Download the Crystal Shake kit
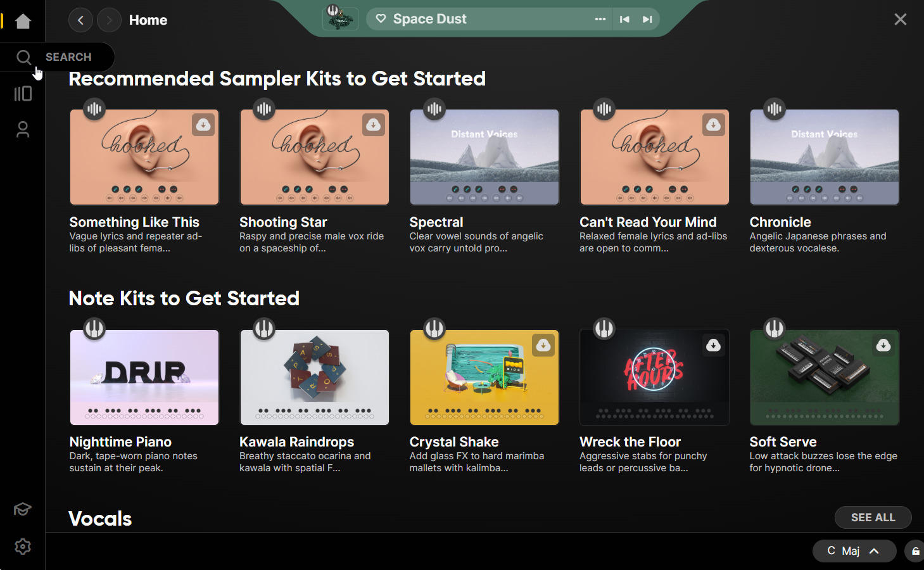 543,345
